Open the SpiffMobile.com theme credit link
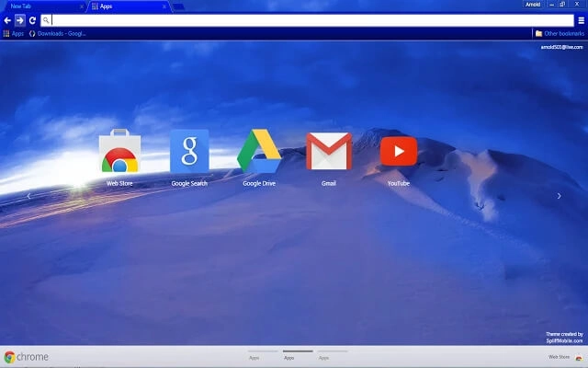The width and height of the screenshot is (588, 368). click(x=564, y=341)
